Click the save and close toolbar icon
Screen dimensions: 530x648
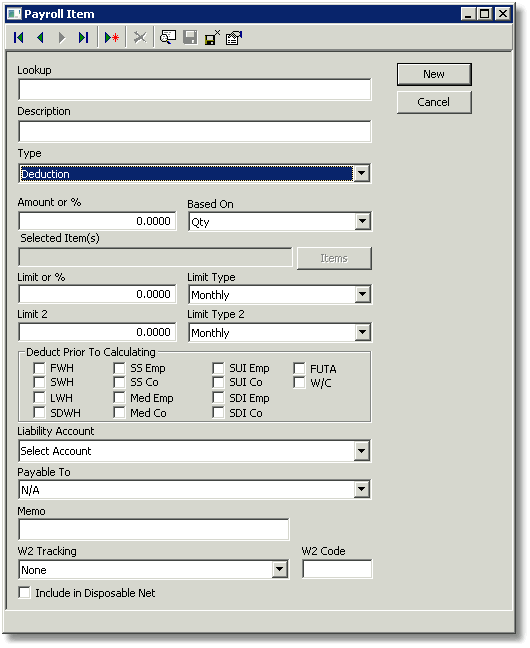tap(212, 38)
